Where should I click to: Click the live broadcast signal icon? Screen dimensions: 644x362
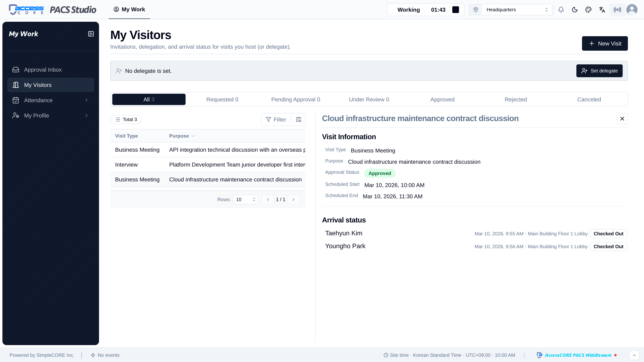(617, 10)
